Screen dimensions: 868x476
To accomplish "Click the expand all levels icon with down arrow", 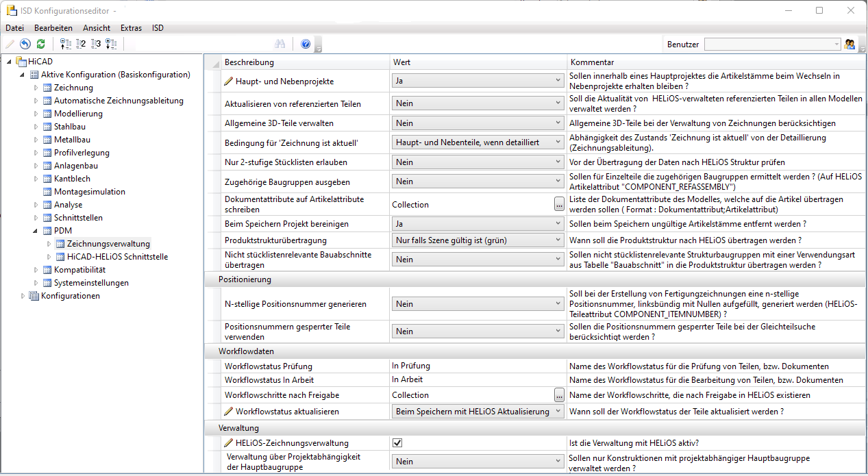I will point(111,44).
